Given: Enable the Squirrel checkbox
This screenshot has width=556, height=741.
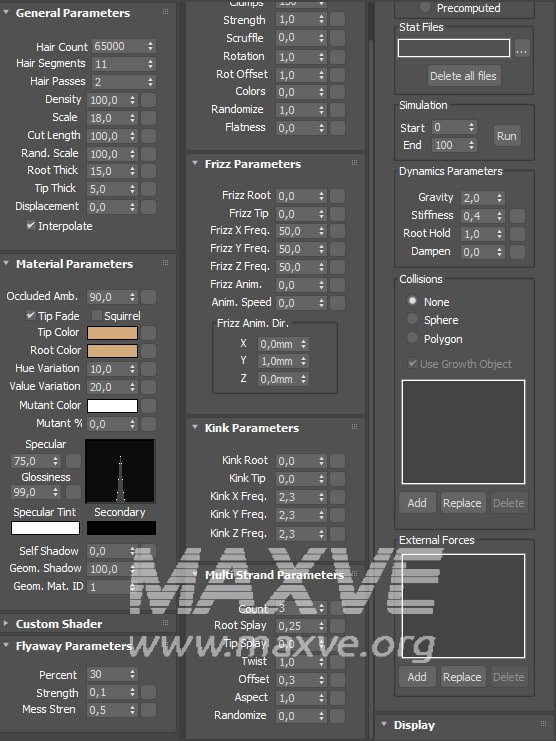Looking at the screenshot, I should click(x=97, y=315).
